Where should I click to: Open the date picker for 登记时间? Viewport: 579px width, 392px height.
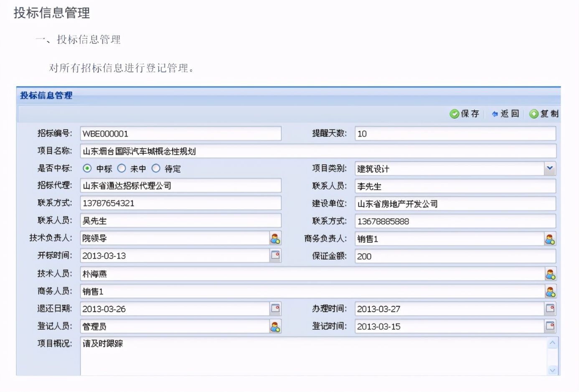coord(550,326)
